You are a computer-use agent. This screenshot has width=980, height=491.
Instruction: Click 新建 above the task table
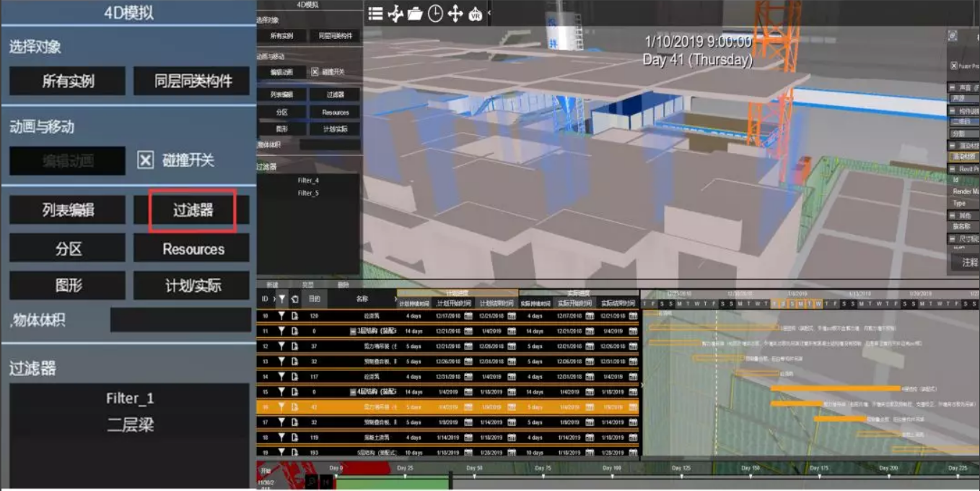point(272,284)
